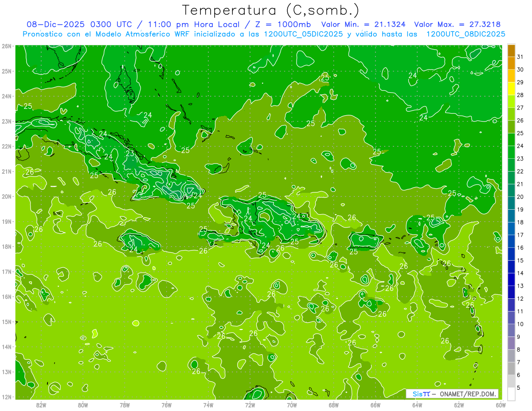Click longitude axis label "60W"
532x411 pixels.
(501, 405)
